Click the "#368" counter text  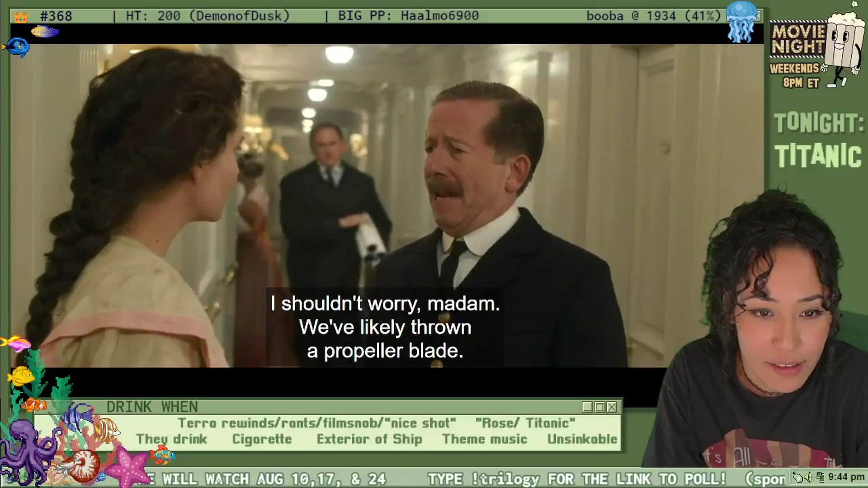click(x=56, y=16)
